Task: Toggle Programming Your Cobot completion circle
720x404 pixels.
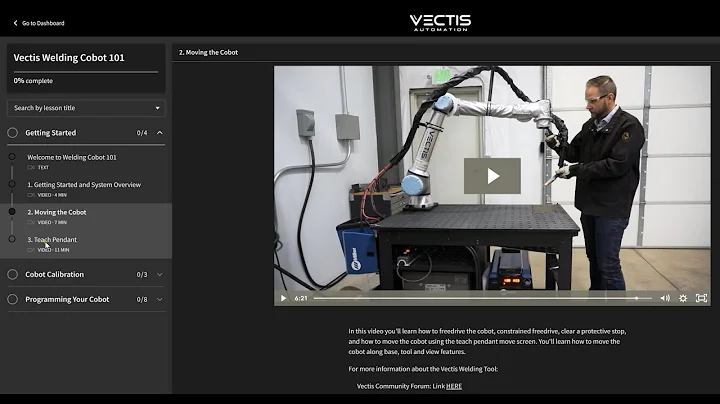Action: point(12,299)
